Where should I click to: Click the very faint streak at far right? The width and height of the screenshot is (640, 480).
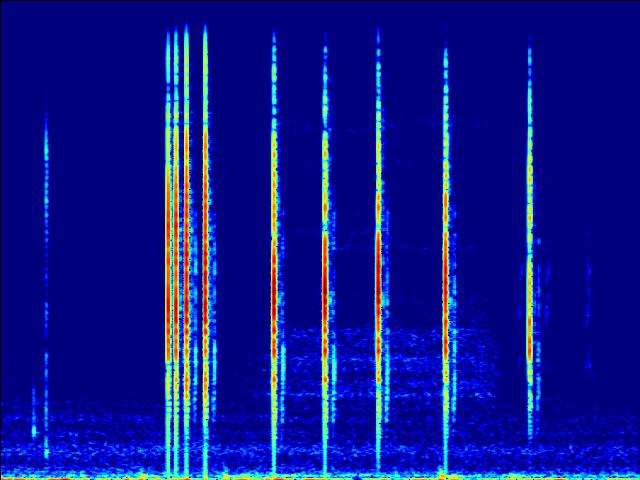[588, 300]
